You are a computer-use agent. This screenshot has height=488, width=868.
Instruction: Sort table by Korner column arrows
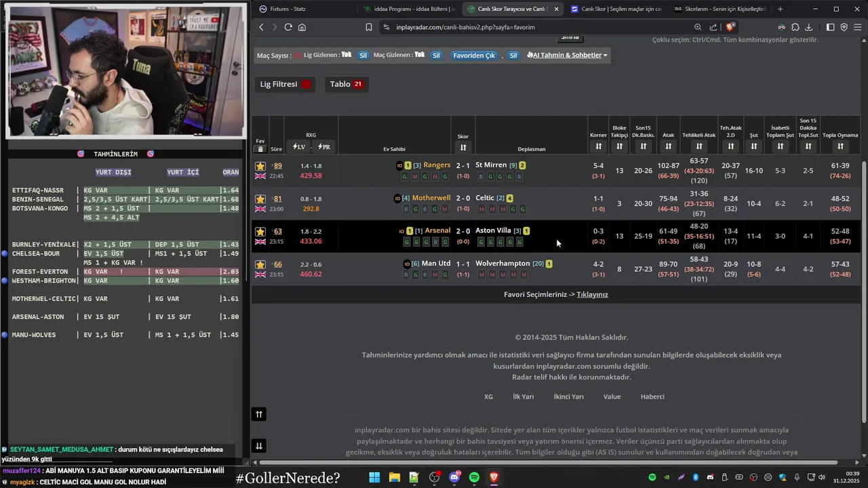coord(598,146)
